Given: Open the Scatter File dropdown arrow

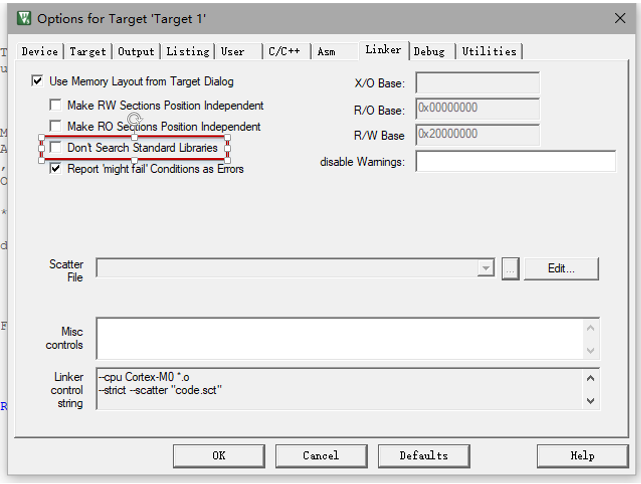Looking at the screenshot, I should pos(486,268).
